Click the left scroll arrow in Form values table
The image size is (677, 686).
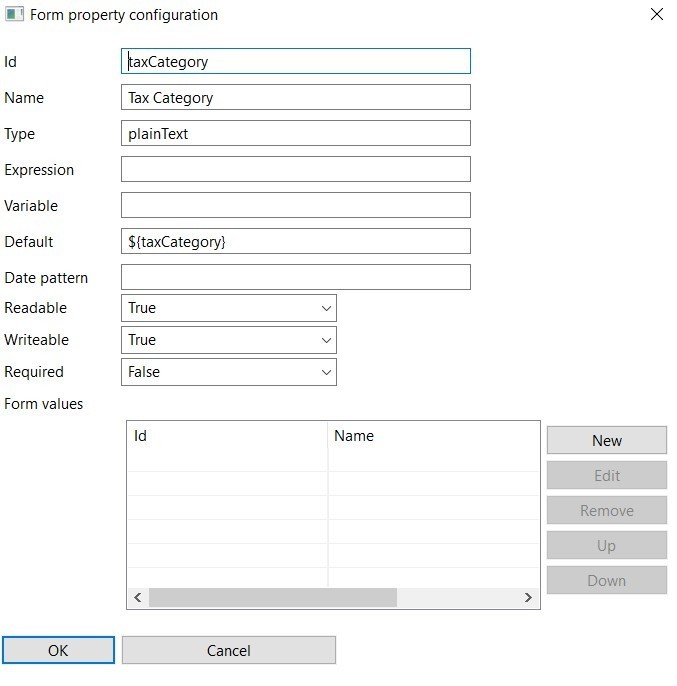click(138, 597)
